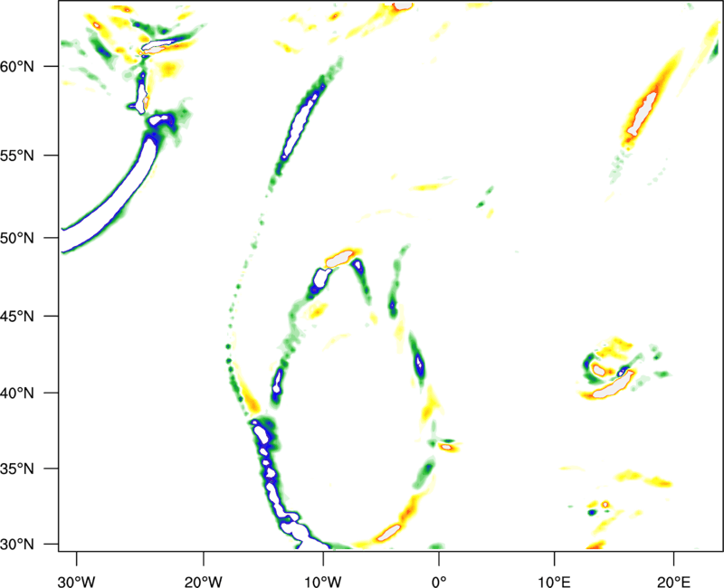The image size is (724, 588).
Task: Click the 50°N latitude label
Action: [17, 238]
